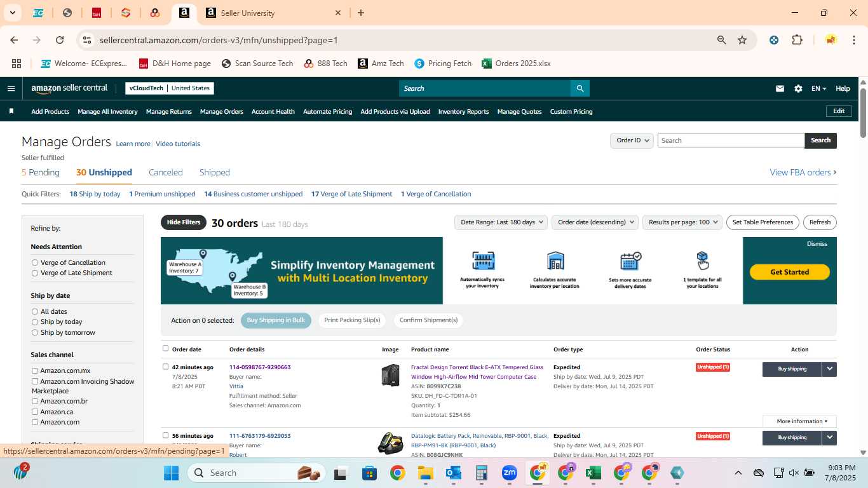The image size is (868, 488).
Task: Select the Verge of Late Shipment radio button
Action: click(35, 273)
